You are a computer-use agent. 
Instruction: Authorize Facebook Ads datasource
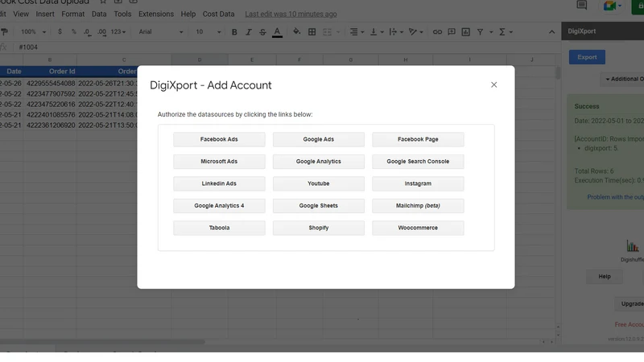[x=219, y=139]
